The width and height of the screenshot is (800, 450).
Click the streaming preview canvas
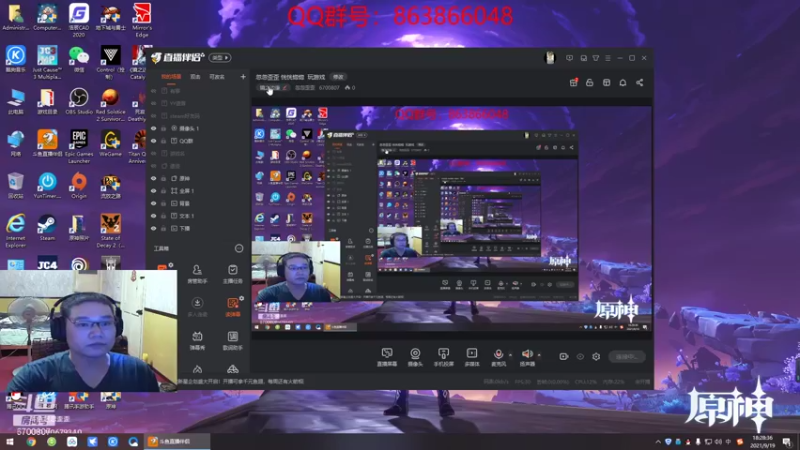[x=452, y=219]
